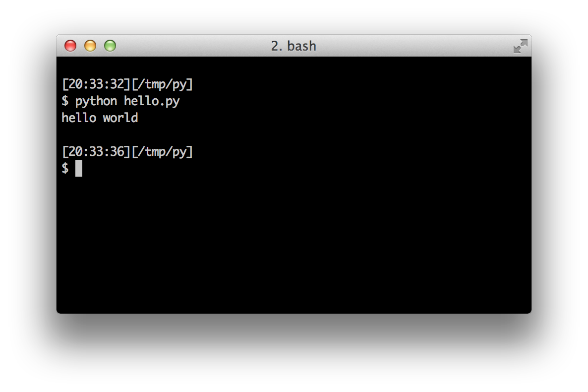Click the [/tmp/py] path after the 20:33:36 timestamp

pyautogui.click(x=162, y=151)
